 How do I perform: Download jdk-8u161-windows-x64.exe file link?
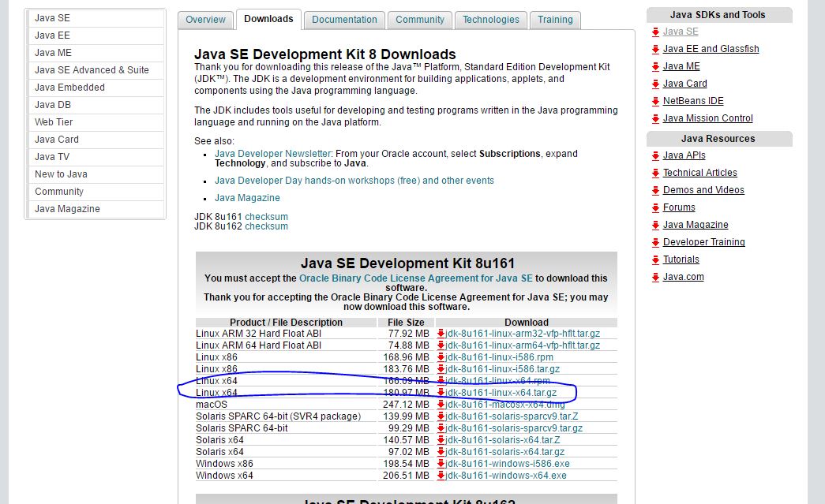tap(506, 476)
